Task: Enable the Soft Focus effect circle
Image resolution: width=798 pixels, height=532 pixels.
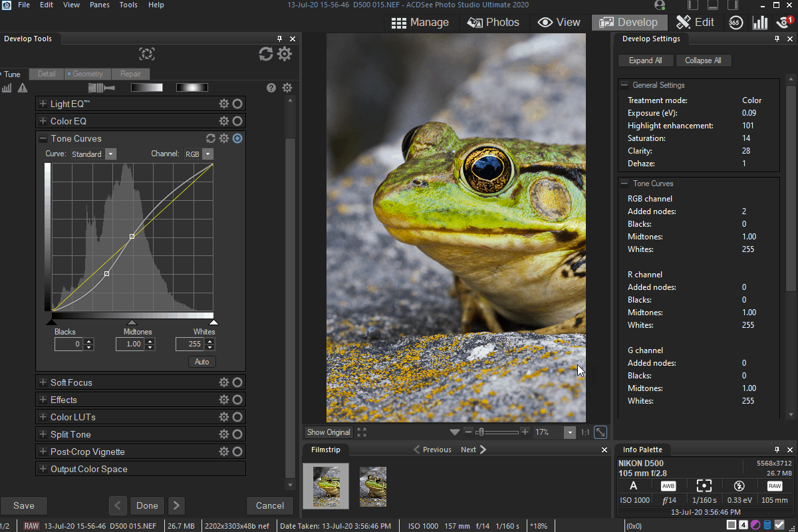Action: [x=237, y=382]
